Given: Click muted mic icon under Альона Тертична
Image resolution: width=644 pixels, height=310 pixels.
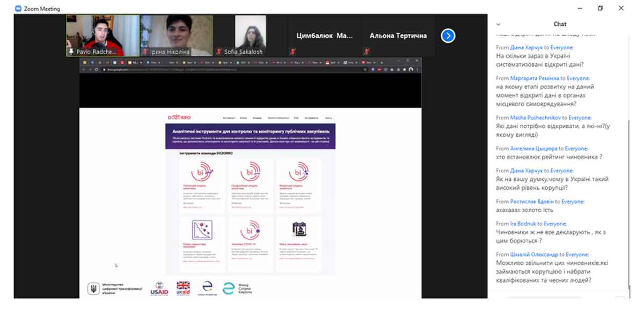Looking at the screenshot, I should (x=367, y=52).
